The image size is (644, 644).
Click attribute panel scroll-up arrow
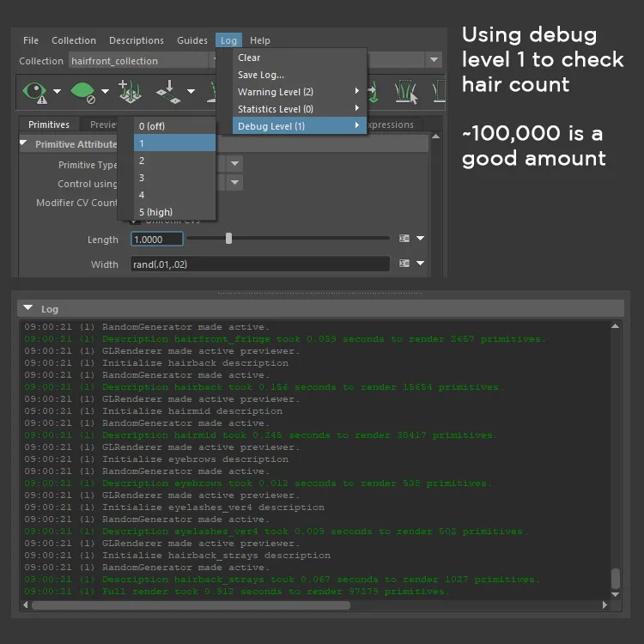[435, 137]
